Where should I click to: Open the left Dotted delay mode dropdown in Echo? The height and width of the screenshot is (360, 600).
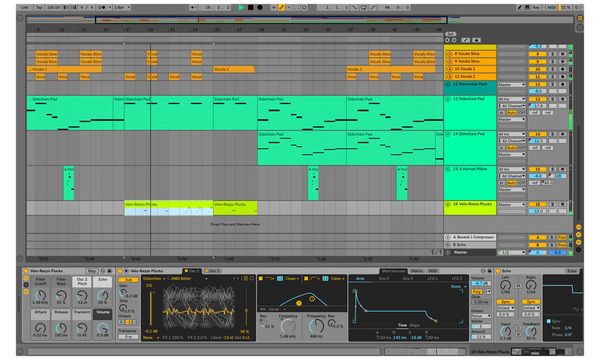(505, 308)
